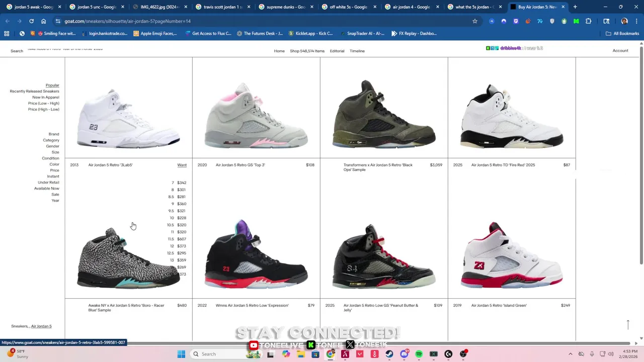Image resolution: width=644 pixels, height=362 pixels.
Task: Expand the Brand filter
Action: (54, 134)
